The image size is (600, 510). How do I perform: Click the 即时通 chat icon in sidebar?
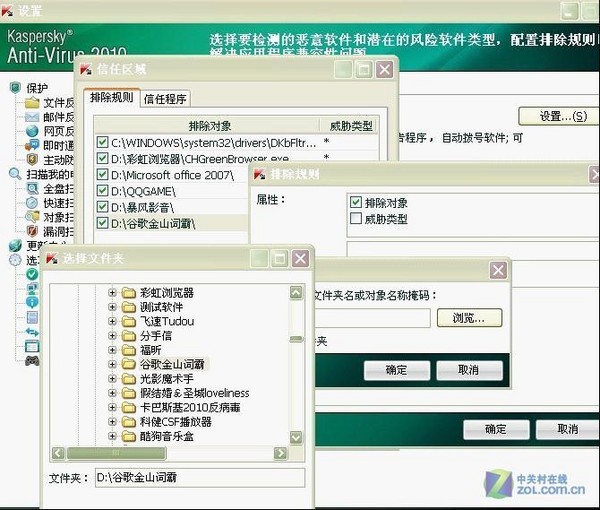pyautogui.click(x=32, y=145)
